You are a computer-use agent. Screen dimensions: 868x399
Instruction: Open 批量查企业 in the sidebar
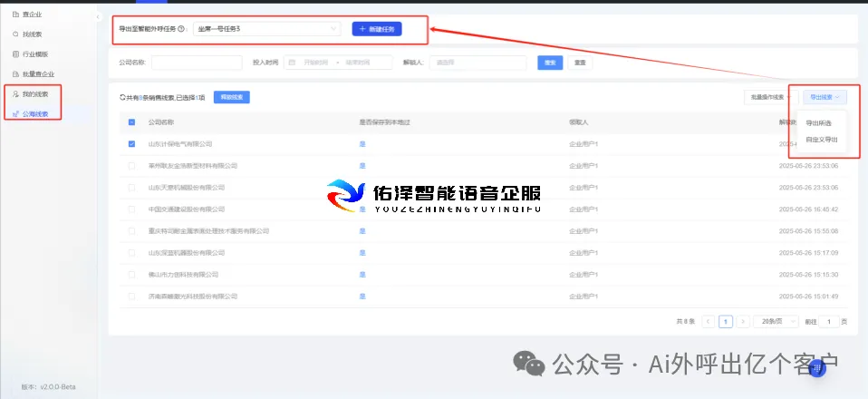tap(38, 74)
